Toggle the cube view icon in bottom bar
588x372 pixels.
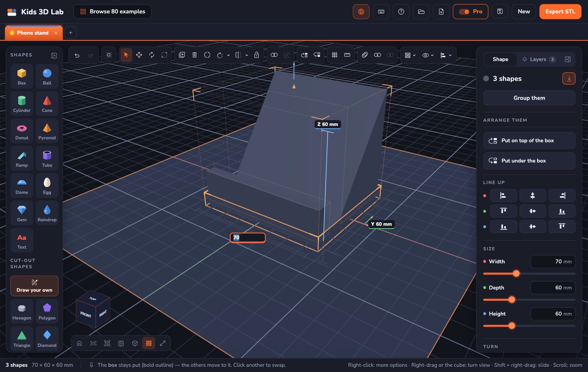(x=135, y=343)
